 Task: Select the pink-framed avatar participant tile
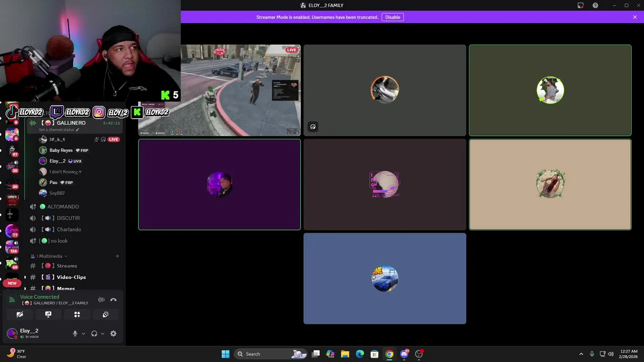pyautogui.click(x=385, y=185)
